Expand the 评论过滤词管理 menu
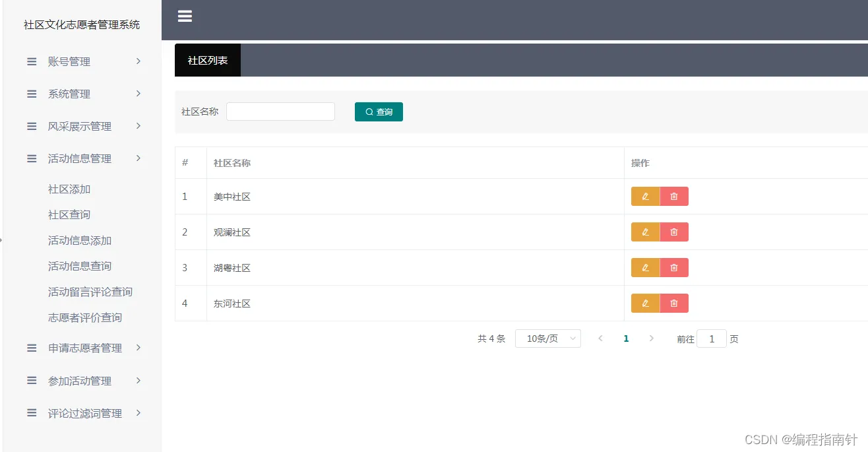The width and height of the screenshot is (868, 452). click(82, 413)
